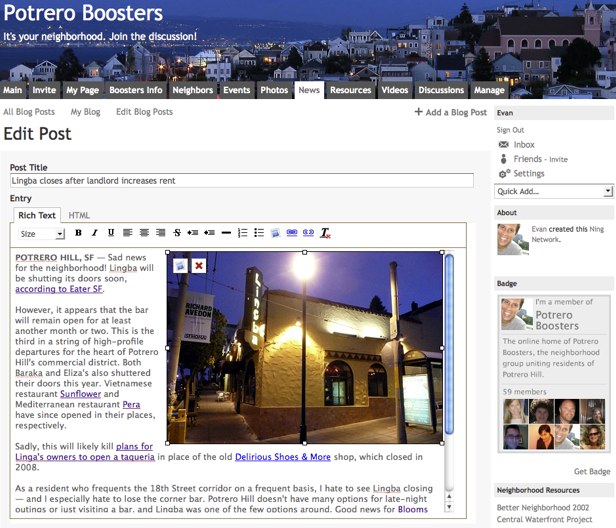Add a hyperlink icon in toolbar
The height and width of the screenshot is (528, 616).
(292, 233)
